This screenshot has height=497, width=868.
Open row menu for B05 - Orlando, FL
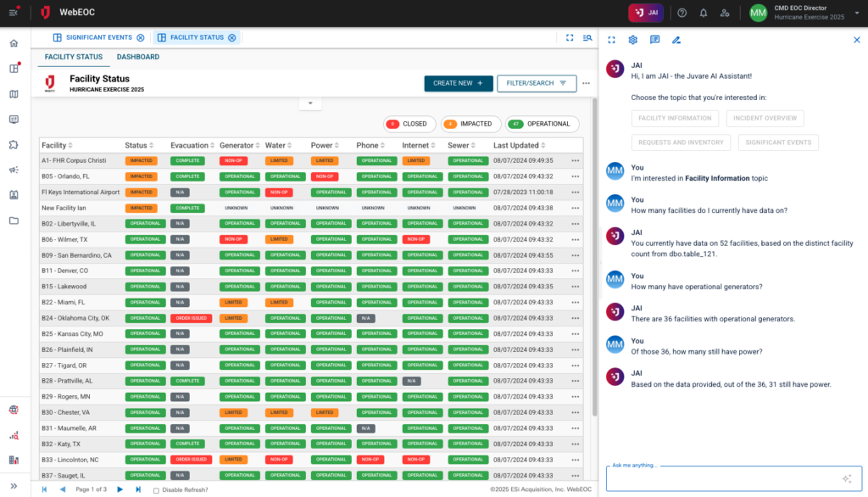pos(576,176)
